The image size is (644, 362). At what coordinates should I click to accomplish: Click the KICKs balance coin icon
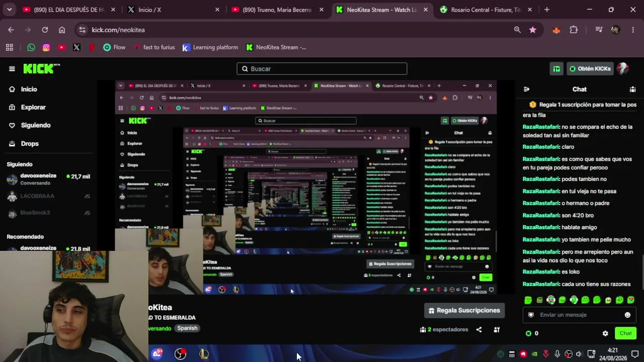[528, 333]
